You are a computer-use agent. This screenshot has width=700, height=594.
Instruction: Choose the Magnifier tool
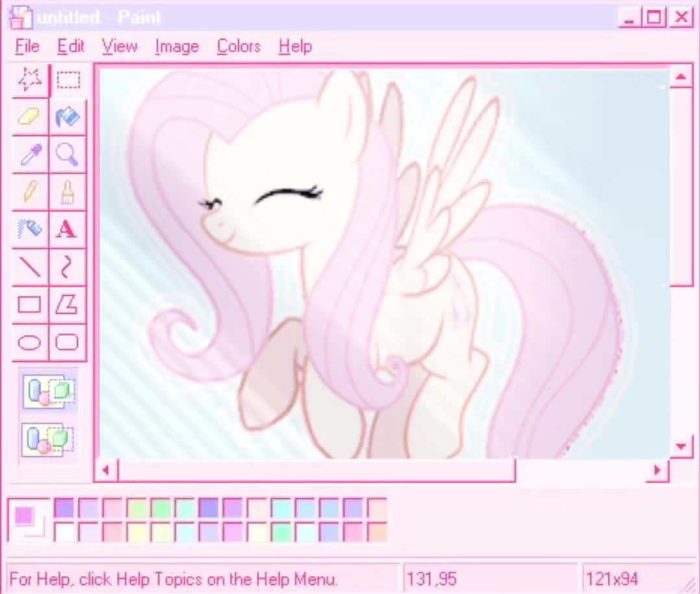click(68, 155)
